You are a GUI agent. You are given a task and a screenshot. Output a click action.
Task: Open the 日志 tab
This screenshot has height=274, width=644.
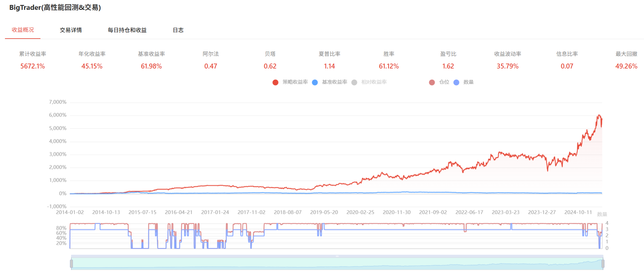click(x=178, y=30)
